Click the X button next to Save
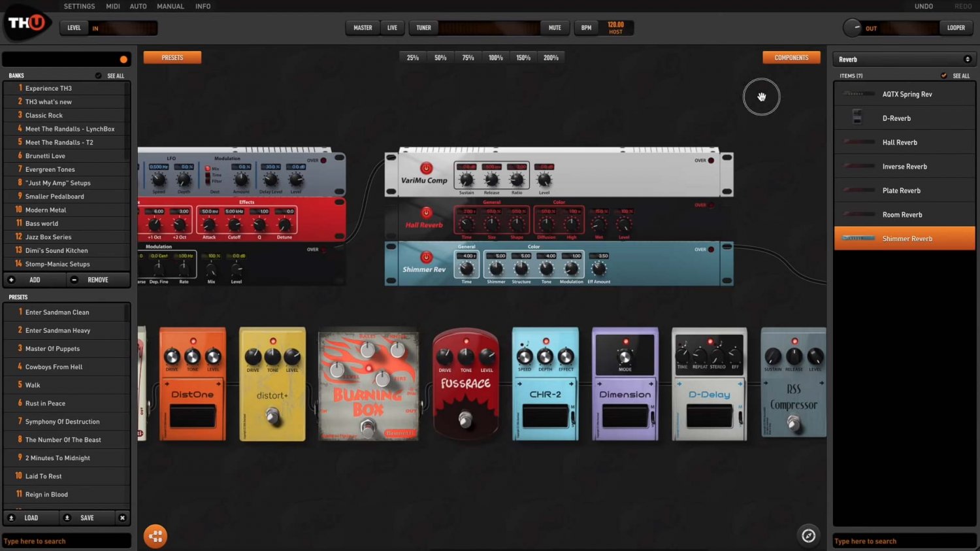 click(122, 518)
